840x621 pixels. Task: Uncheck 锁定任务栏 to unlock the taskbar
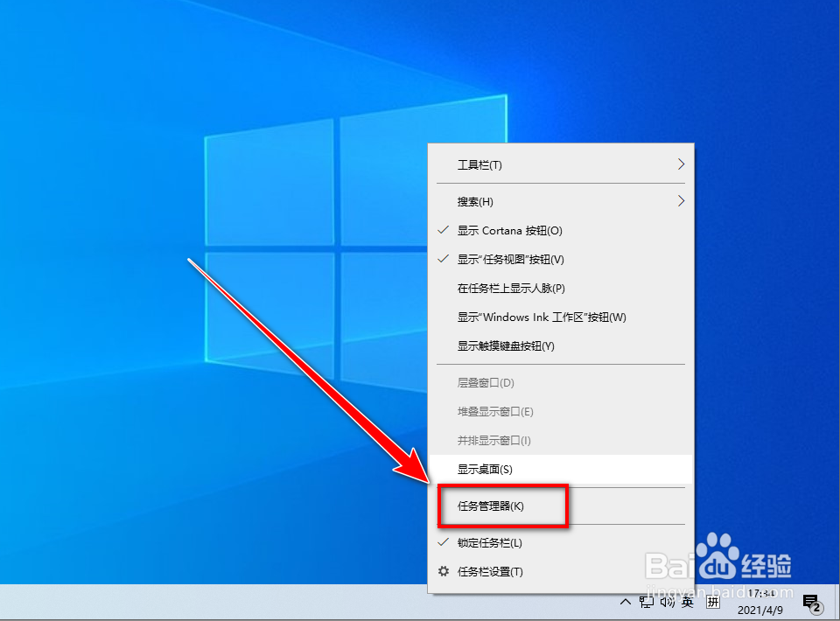(488, 543)
